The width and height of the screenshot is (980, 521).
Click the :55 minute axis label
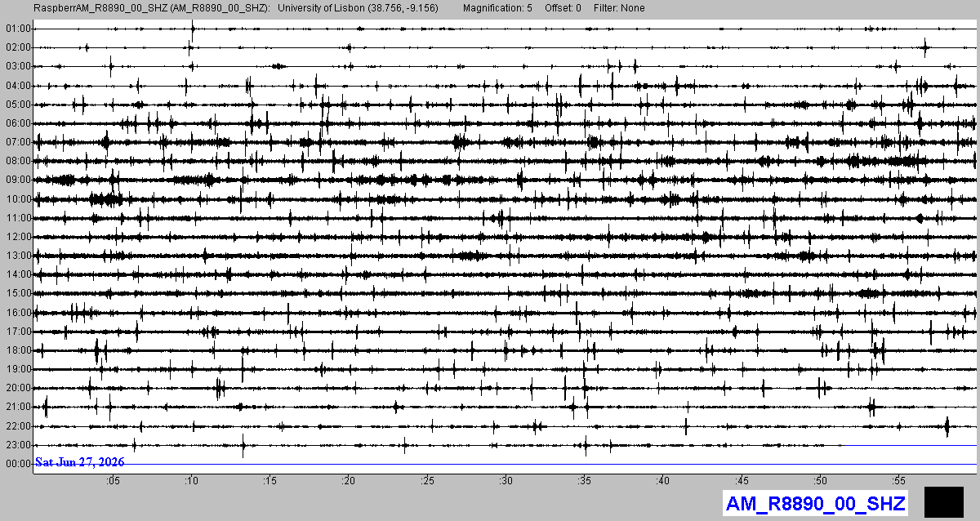tap(899, 480)
